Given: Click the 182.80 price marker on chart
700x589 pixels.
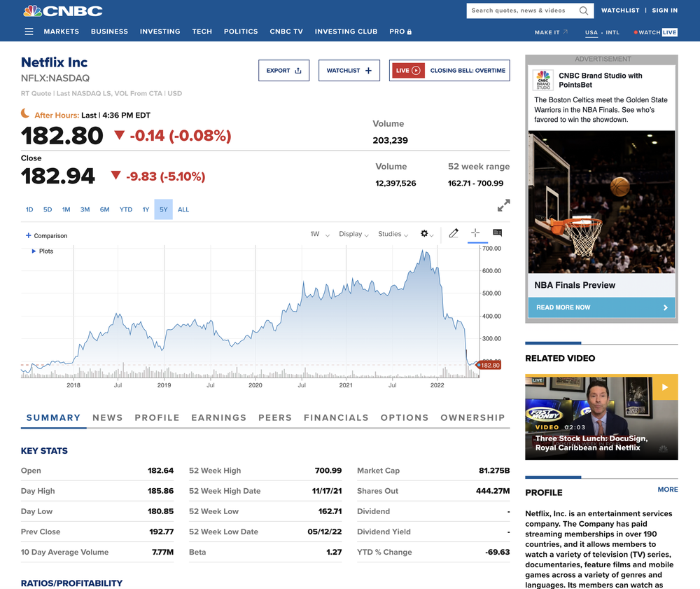Looking at the screenshot, I should 489,366.
